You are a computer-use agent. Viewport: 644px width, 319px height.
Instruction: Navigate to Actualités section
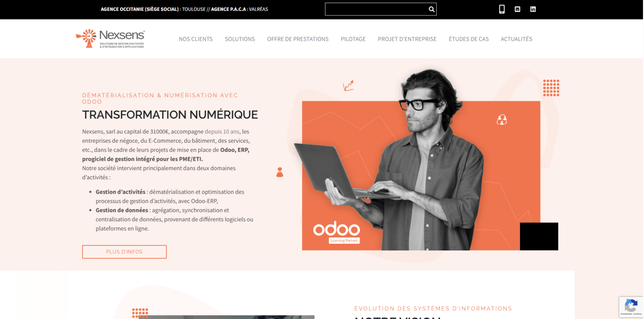pos(517,39)
